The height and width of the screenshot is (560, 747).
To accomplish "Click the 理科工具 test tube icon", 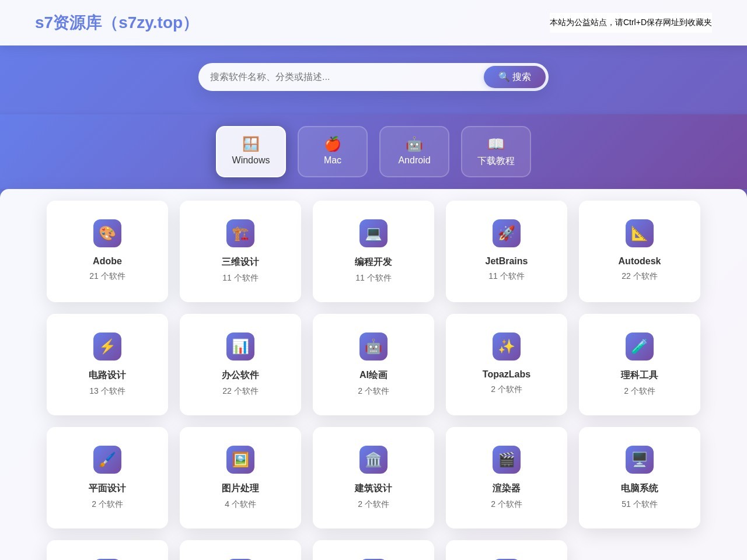I will 640,346.
